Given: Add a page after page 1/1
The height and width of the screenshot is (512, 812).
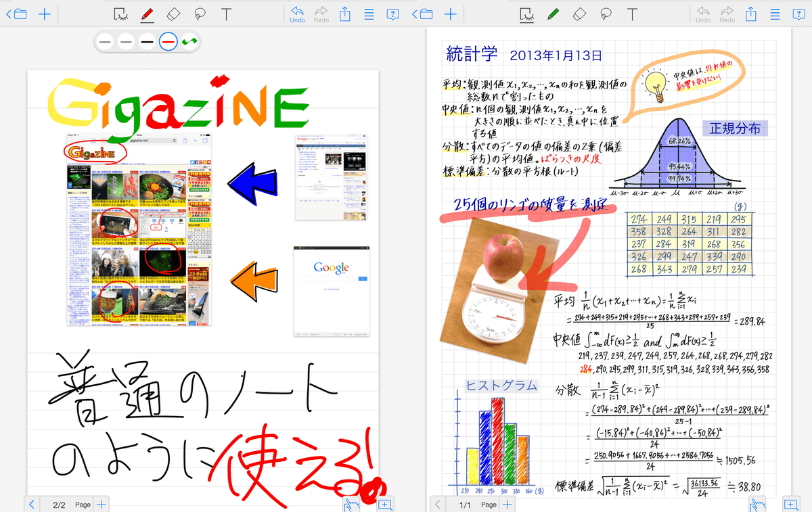Looking at the screenshot, I should pos(507,504).
